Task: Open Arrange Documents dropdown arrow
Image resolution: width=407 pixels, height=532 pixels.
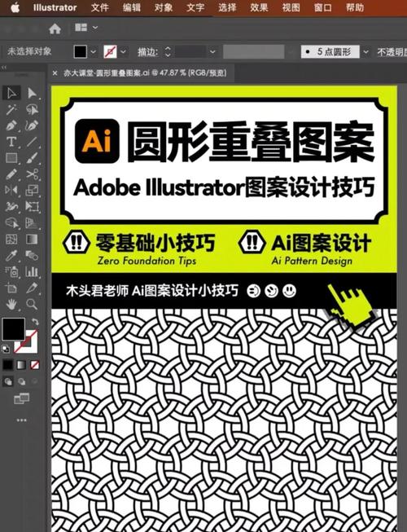Action: pos(95,28)
